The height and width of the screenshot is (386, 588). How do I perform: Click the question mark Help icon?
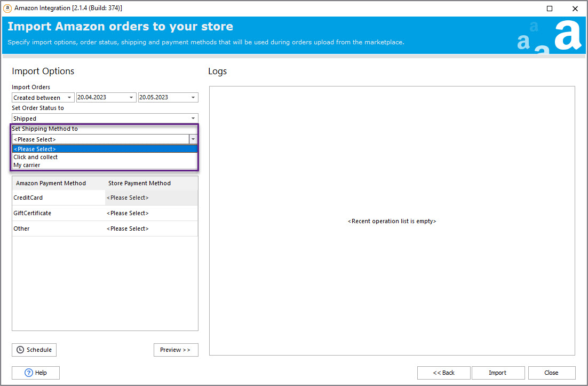tap(29, 373)
